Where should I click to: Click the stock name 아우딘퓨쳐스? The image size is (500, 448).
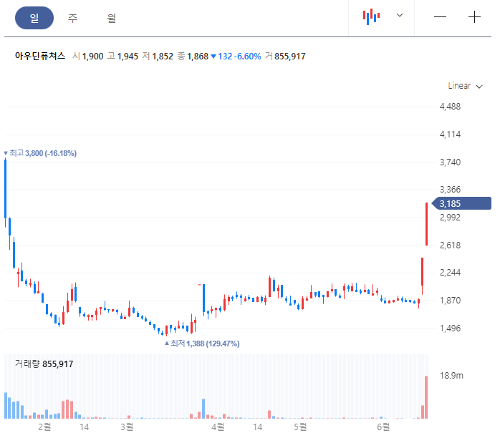coord(40,56)
